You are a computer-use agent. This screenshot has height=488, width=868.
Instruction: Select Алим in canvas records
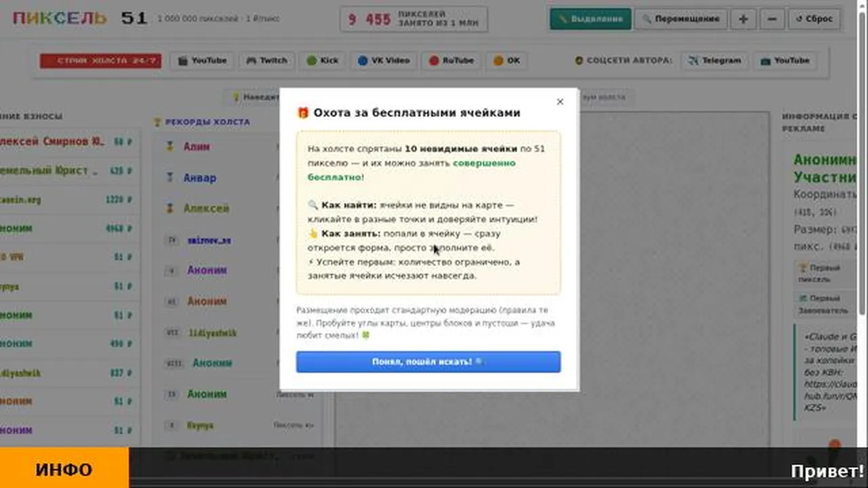(x=197, y=146)
